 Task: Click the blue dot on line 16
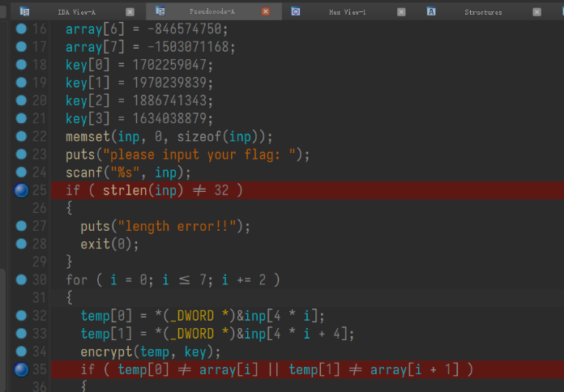click(x=21, y=28)
